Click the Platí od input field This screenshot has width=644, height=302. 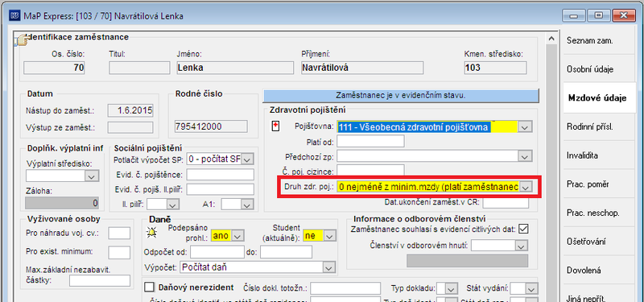point(370,142)
